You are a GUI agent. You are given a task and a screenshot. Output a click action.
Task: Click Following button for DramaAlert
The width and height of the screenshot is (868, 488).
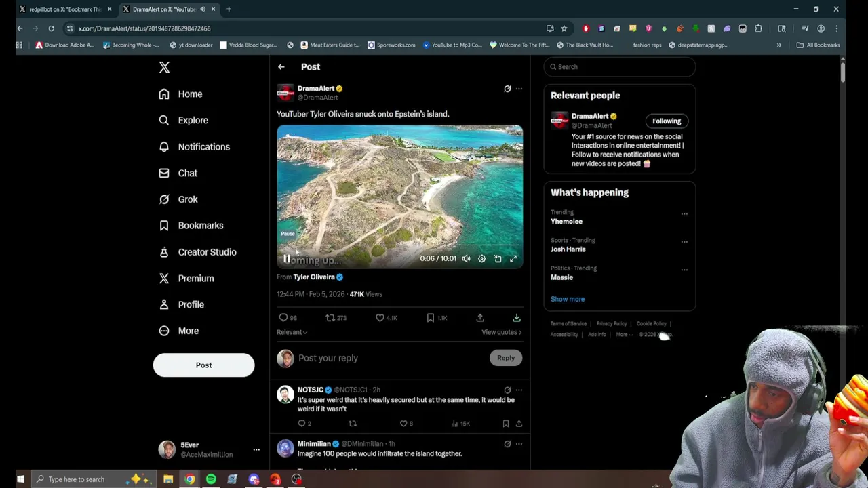[x=667, y=121]
